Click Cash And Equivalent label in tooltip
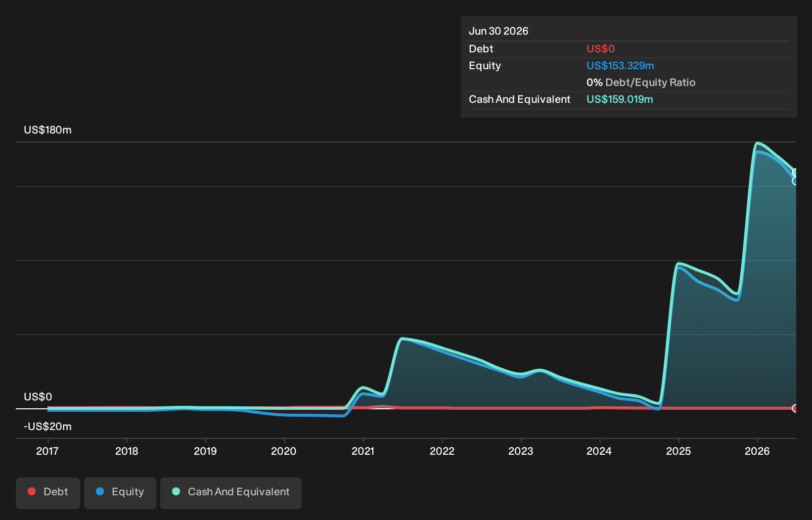 coord(519,99)
